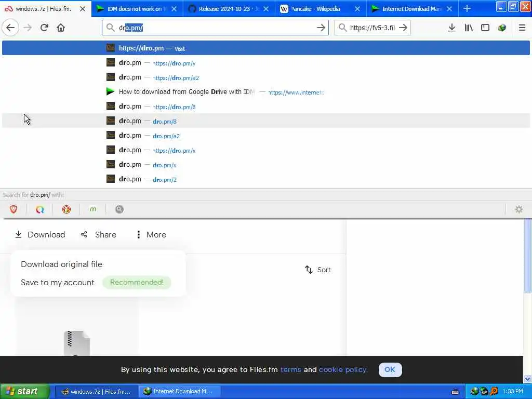Choose suggestion https://dro.pm/a2
The height and width of the screenshot is (399, 532).
pos(265,77)
